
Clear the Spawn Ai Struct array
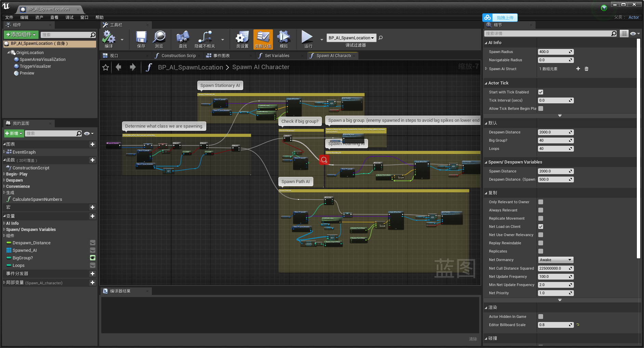587,69
